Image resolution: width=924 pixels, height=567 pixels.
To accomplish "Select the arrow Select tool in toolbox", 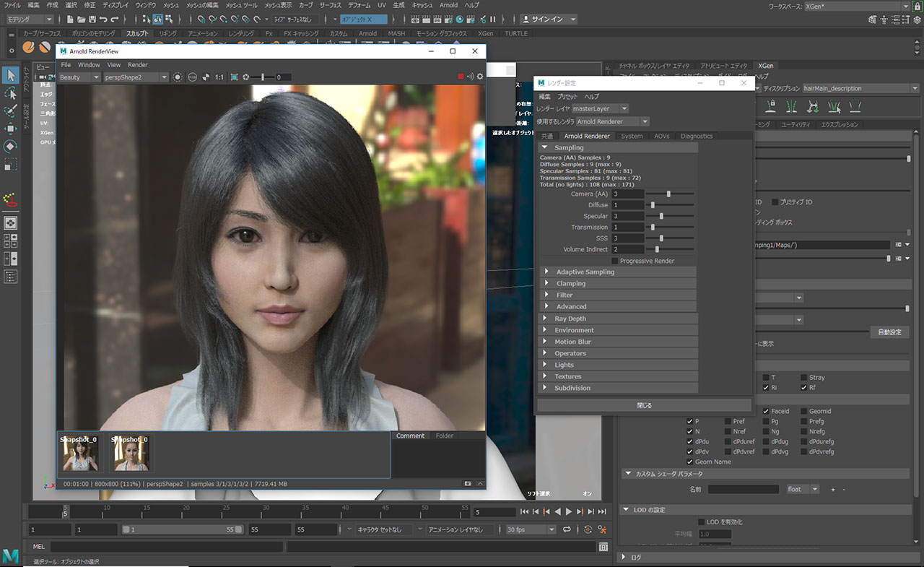I will (11, 75).
